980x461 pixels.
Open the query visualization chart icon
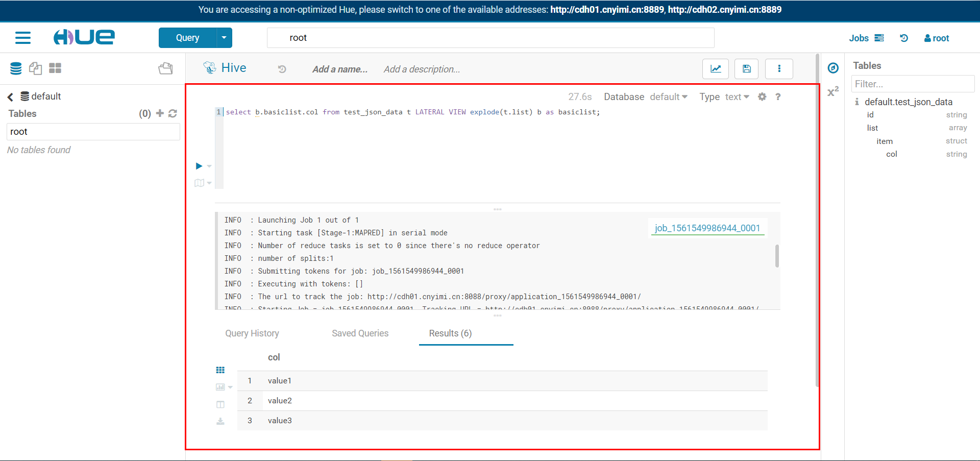[x=716, y=68]
